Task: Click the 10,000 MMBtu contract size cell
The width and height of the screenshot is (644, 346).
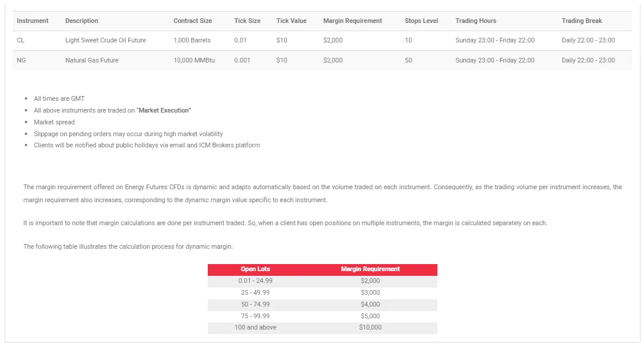Action: (194, 60)
